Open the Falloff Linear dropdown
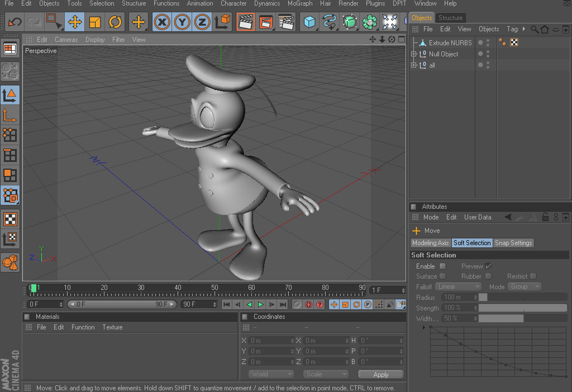This screenshot has height=392, width=572. pos(459,286)
